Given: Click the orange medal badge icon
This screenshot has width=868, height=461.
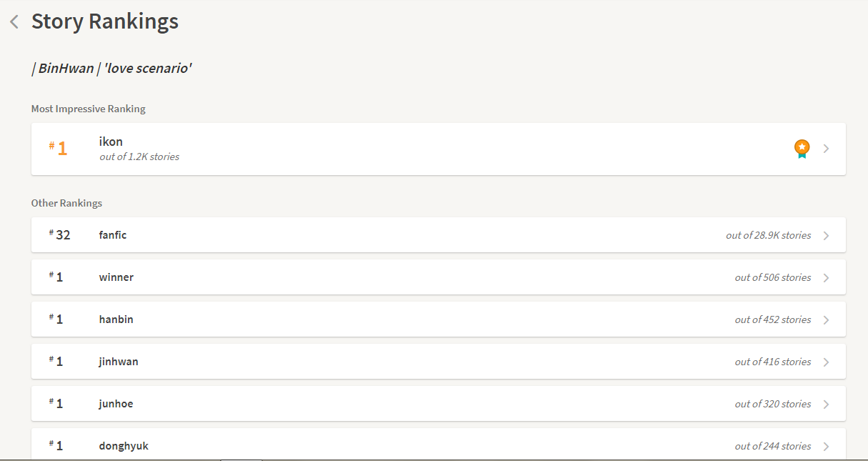Looking at the screenshot, I should [x=802, y=149].
